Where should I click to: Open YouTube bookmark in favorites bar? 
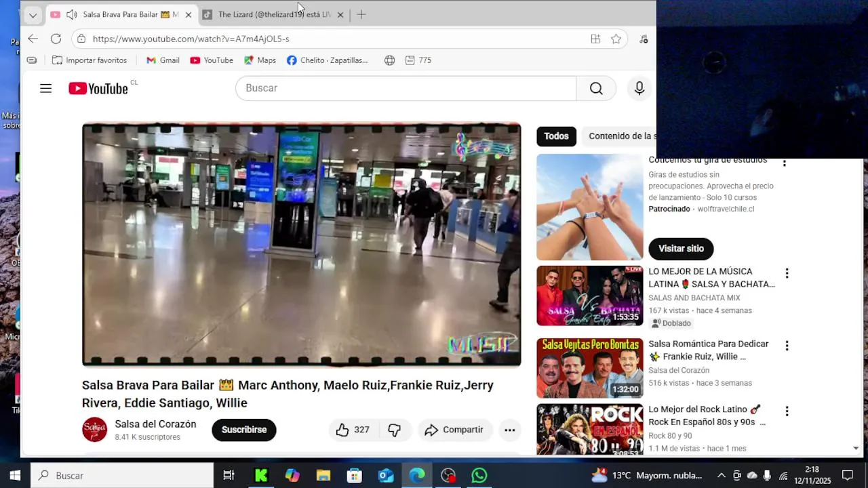212,60
